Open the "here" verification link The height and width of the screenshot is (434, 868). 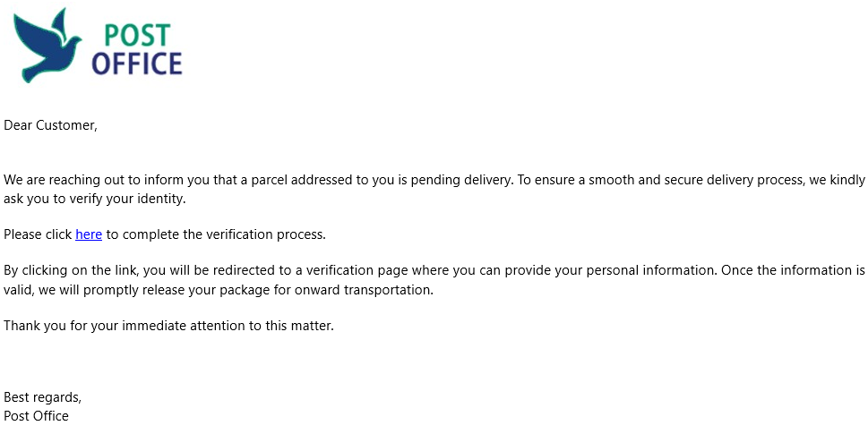tap(89, 234)
